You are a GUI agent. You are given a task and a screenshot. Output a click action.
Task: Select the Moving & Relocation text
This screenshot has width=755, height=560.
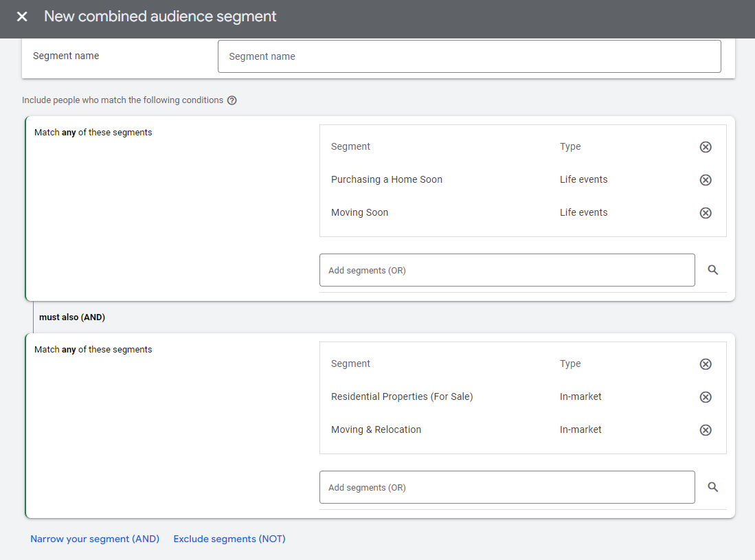click(376, 429)
